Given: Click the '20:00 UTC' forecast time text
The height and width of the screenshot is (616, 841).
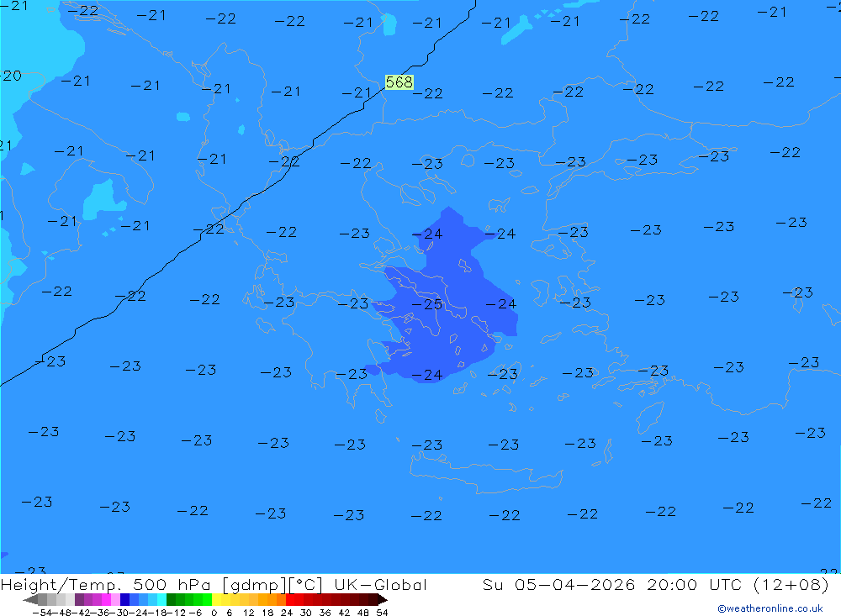Looking at the screenshot, I should point(694,584).
